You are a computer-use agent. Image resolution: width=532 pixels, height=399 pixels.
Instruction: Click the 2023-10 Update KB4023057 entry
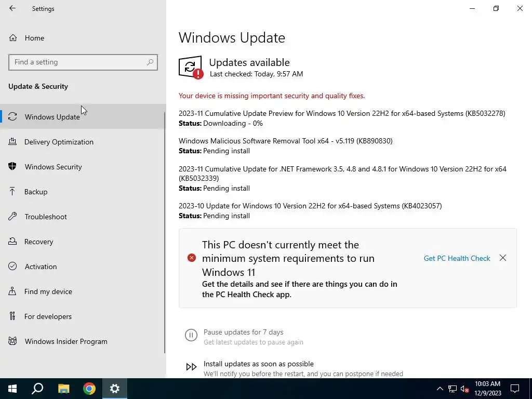click(x=311, y=206)
